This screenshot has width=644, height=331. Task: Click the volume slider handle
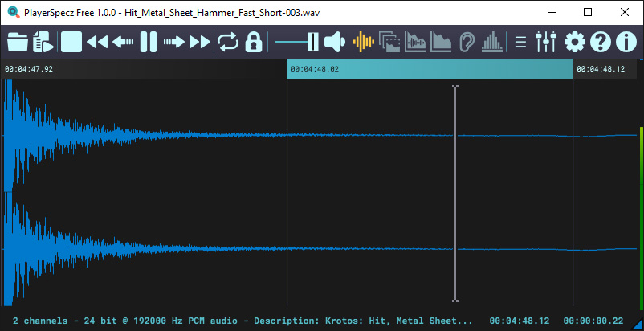coord(312,42)
